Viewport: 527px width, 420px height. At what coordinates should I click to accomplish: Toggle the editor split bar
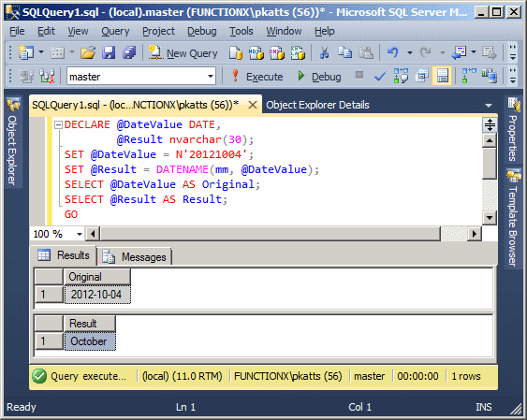[x=490, y=125]
